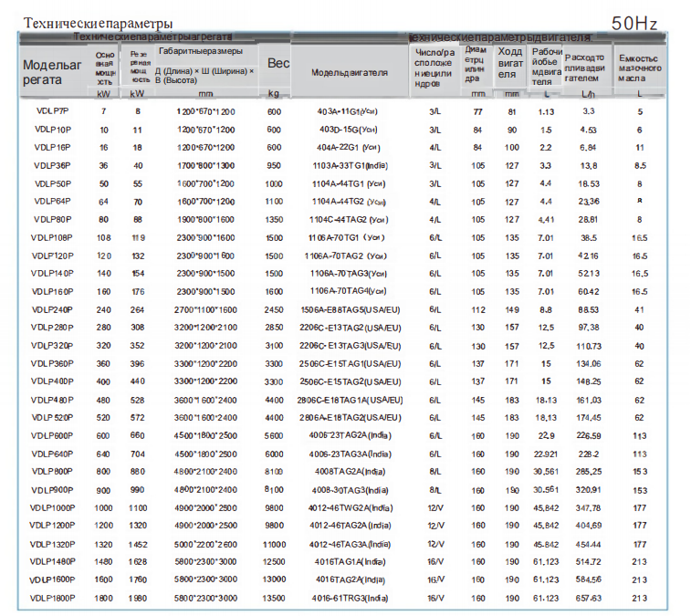Select weight value 2450
Image resolution: width=691 pixels, height=616 pixels.
pyautogui.click(x=274, y=309)
